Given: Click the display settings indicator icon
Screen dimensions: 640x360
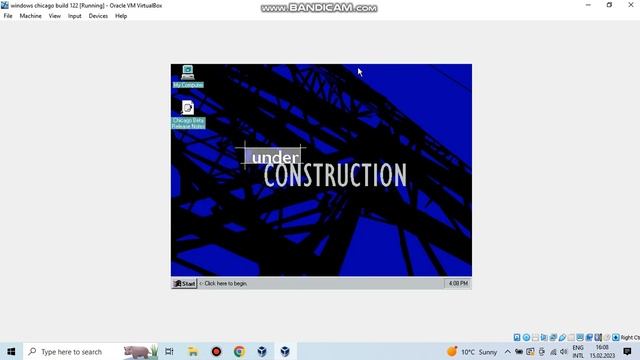Looking at the screenshot, I should click(x=580, y=337).
